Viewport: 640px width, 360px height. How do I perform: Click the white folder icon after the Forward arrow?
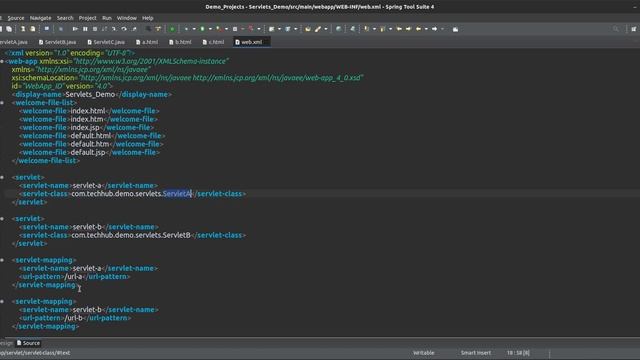click(x=455, y=29)
